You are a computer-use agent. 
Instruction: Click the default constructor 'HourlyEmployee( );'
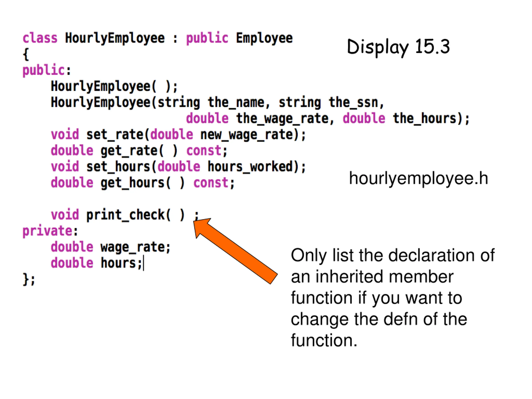click(114, 87)
